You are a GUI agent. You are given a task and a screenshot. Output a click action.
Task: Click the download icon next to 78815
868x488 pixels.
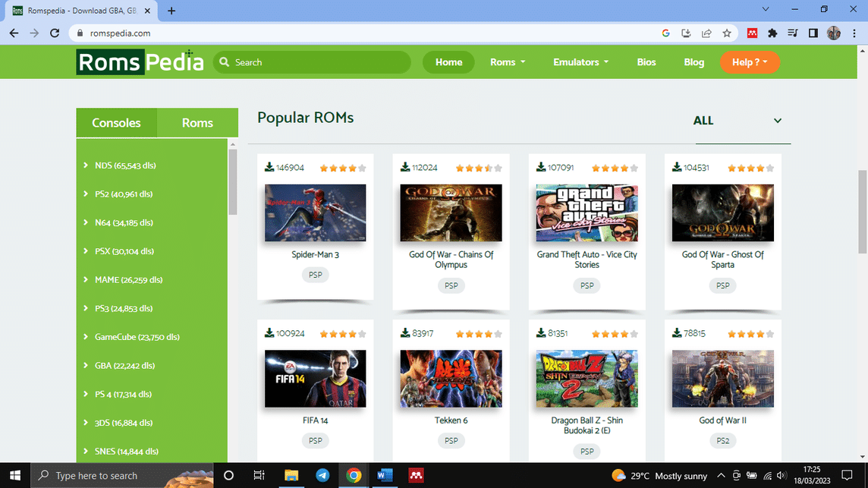[677, 333]
